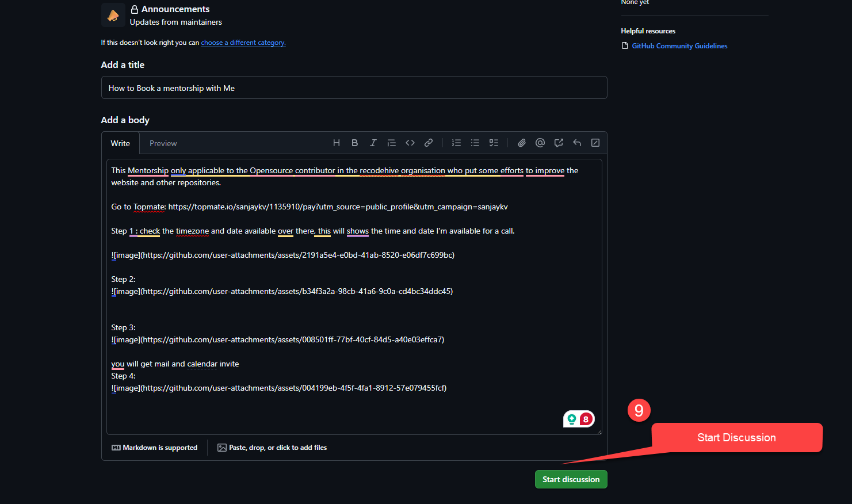
Task: Open slash commands icon
Action: [x=595, y=143]
